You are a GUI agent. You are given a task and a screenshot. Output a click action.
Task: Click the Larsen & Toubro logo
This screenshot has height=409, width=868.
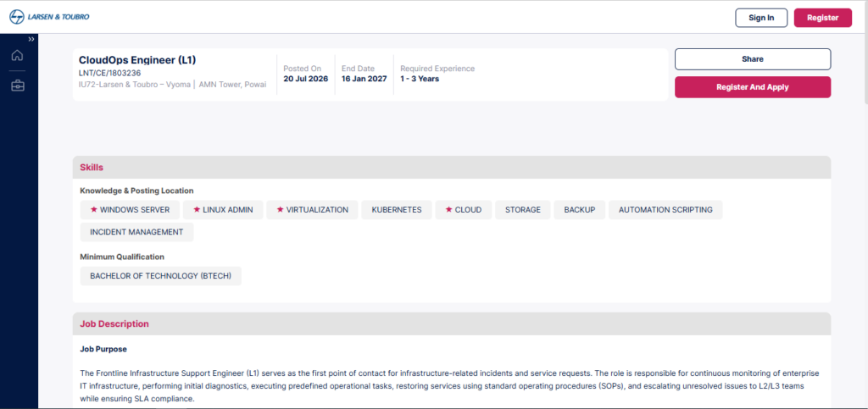coord(49,17)
